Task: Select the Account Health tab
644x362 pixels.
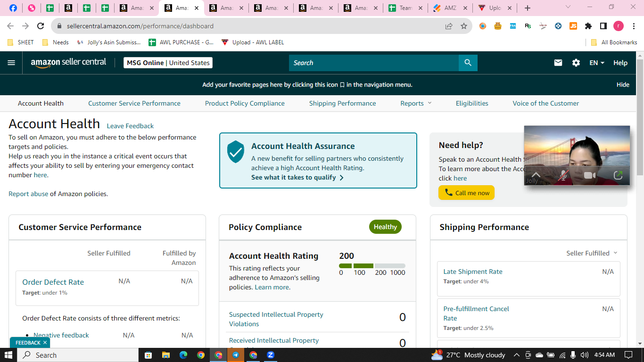Action: pos(41,103)
